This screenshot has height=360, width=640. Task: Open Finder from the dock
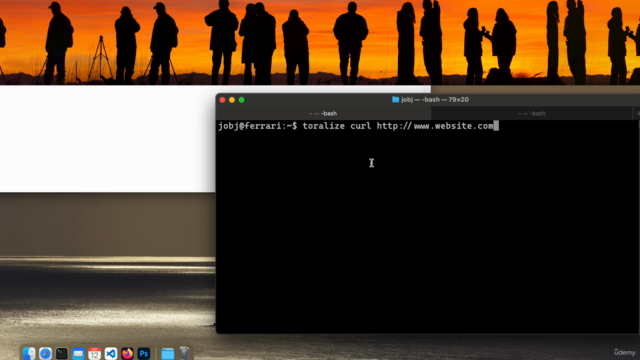[29, 353]
